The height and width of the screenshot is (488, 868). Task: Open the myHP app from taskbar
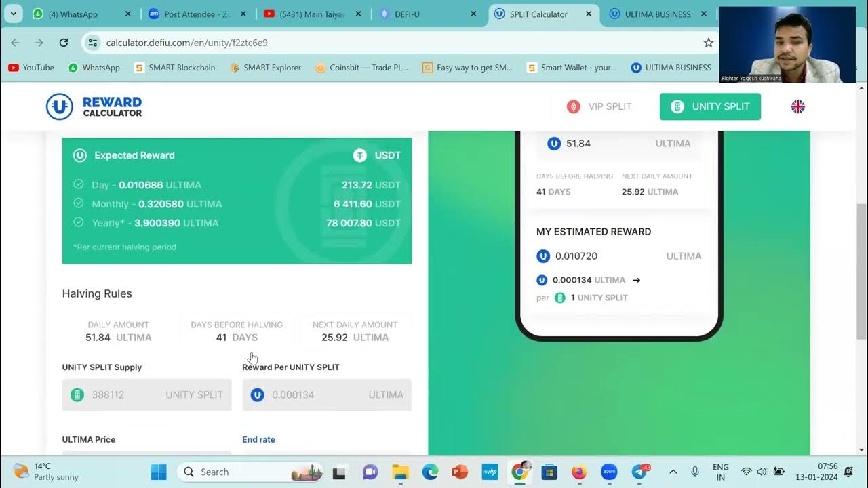[x=490, y=472]
